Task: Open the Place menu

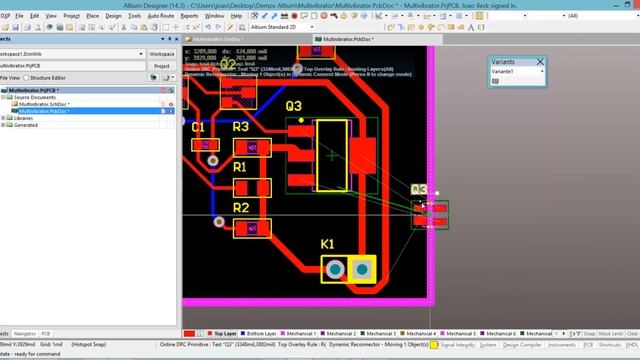Action: (93, 16)
